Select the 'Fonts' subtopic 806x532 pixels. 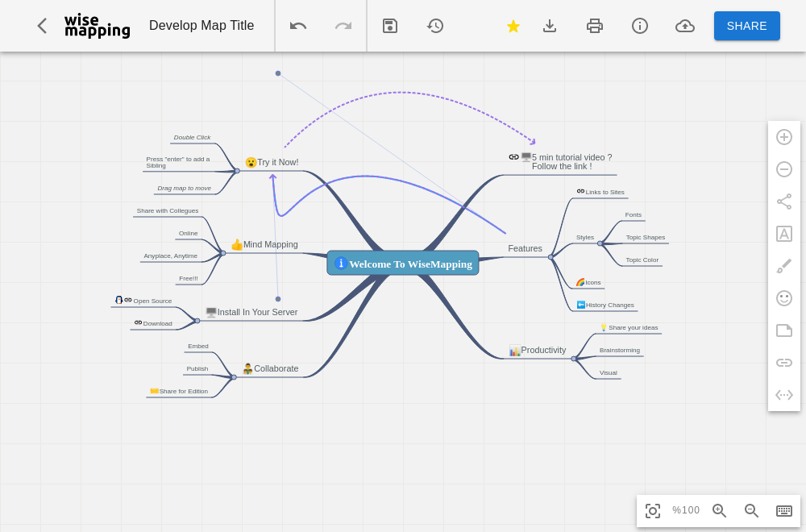(634, 215)
